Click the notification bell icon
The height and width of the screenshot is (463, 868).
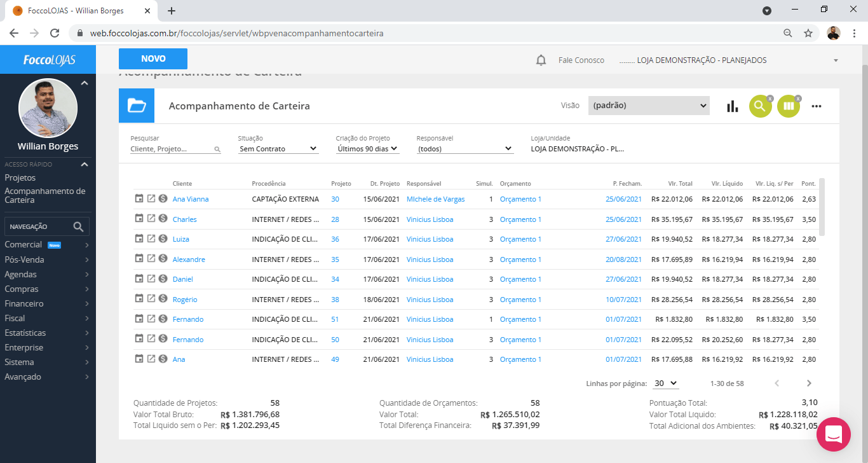[x=541, y=60]
